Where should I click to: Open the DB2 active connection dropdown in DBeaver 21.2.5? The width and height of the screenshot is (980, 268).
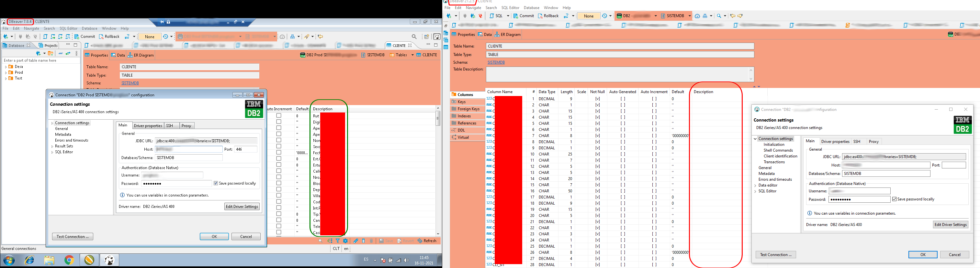(x=656, y=16)
